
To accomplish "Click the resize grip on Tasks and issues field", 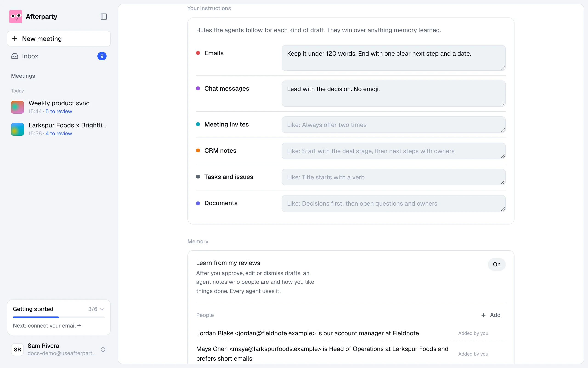I will click(x=503, y=183).
